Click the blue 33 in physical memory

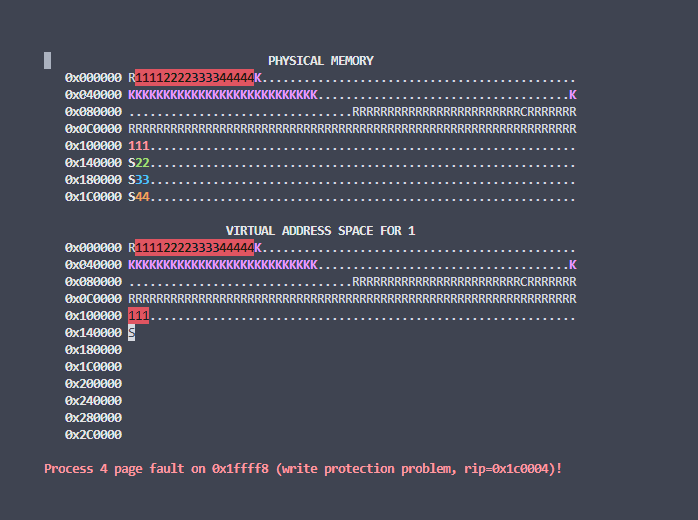point(143,180)
